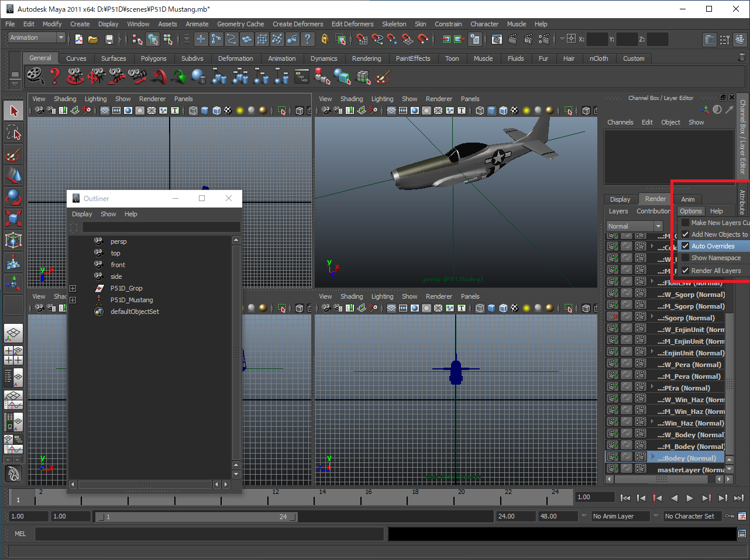Open the Normal blend mode dropdown
Screen dimensions: 750x560
coord(634,226)
